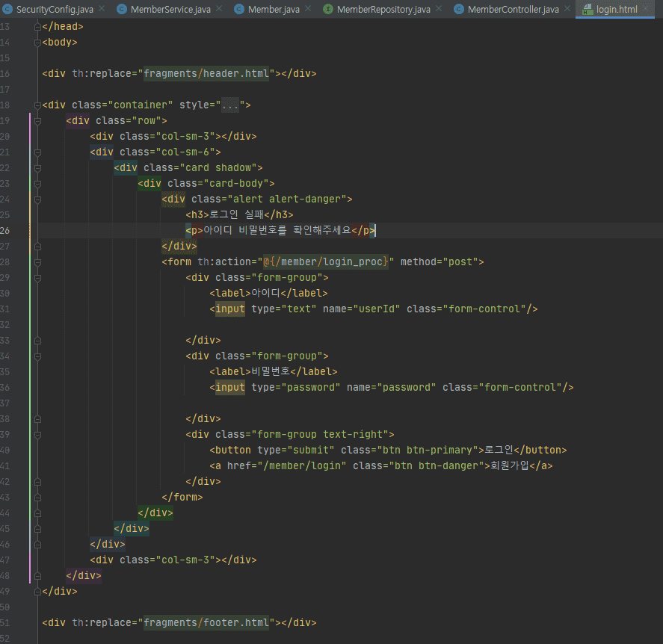
Task: Collapse the row div fold marker
Action: (37, 121)
